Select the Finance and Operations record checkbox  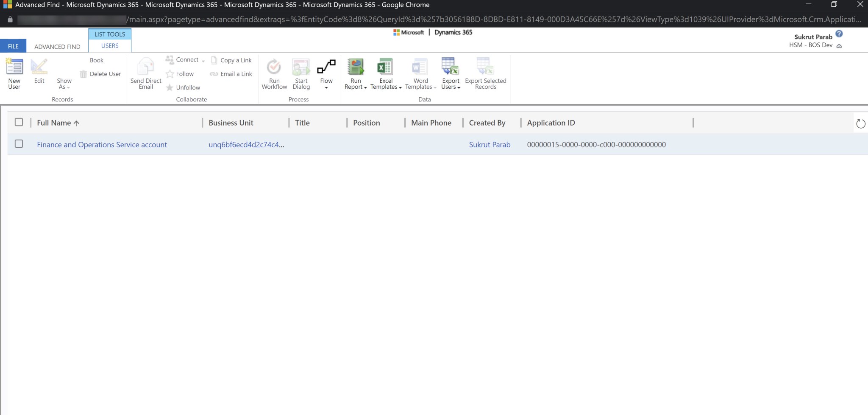pos(19,144)
